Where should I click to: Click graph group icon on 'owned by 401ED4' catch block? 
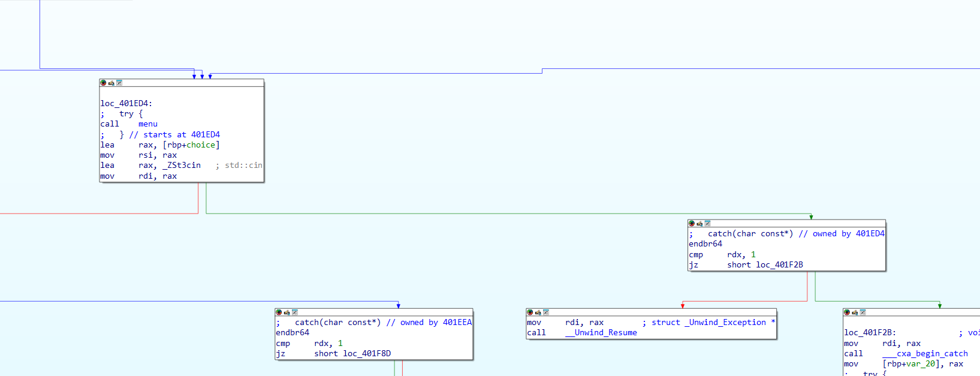pyautogui.click(x=707, y=223)
